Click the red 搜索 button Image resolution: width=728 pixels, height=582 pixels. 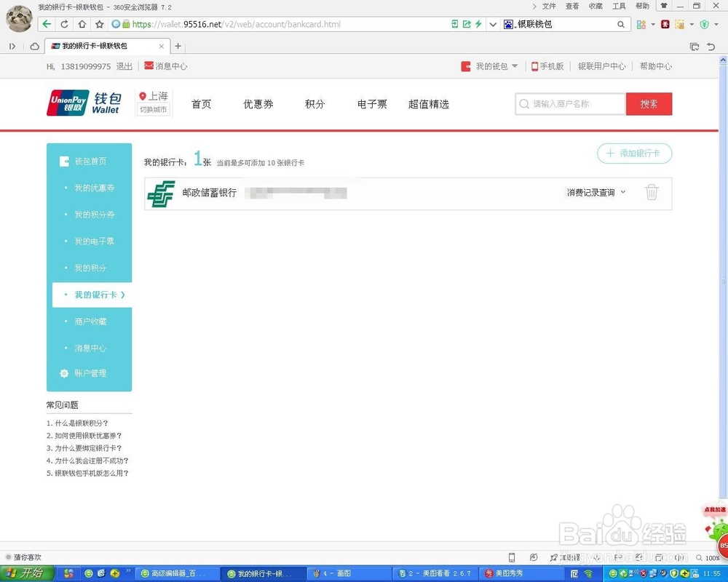point(649,104)
